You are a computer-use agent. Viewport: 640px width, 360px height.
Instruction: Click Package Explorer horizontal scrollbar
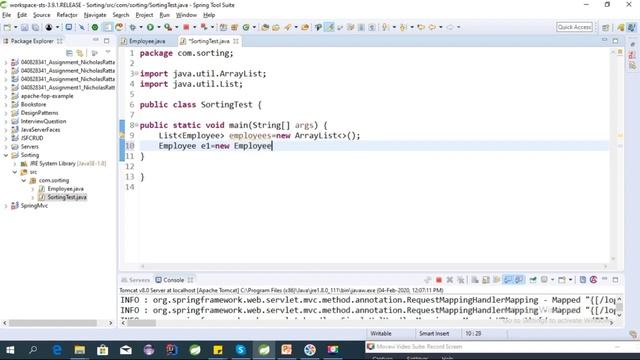53,322
